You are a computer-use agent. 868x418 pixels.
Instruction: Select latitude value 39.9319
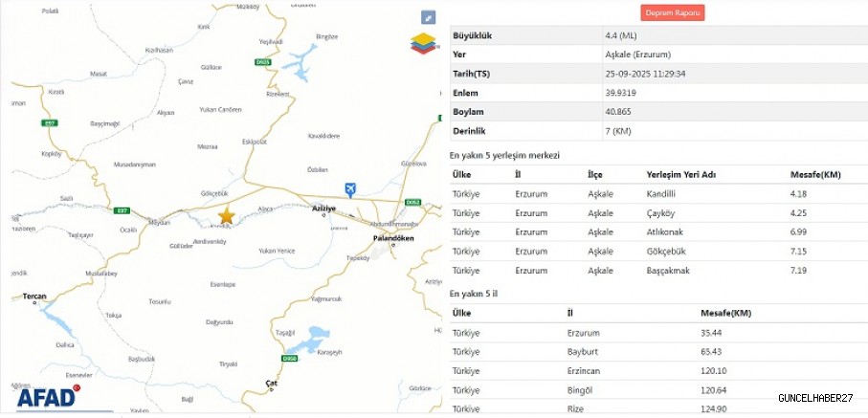pyautogui.click(x=620, y=93)
